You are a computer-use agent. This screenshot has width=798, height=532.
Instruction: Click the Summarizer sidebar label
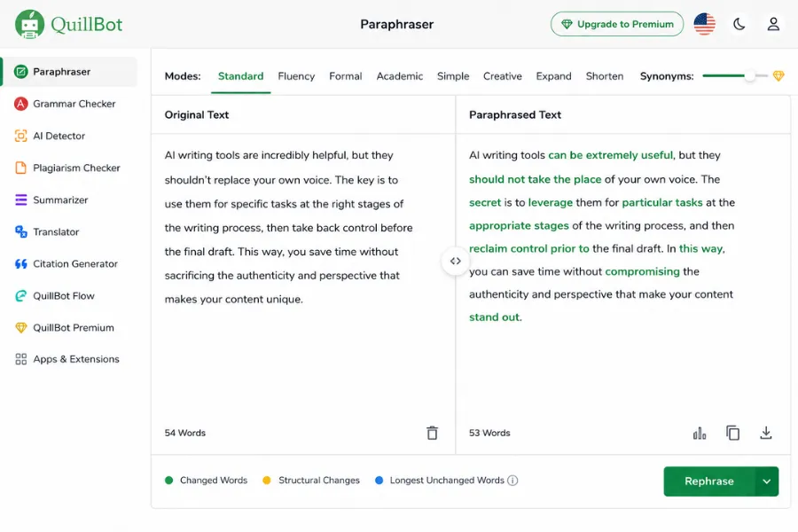60,200
